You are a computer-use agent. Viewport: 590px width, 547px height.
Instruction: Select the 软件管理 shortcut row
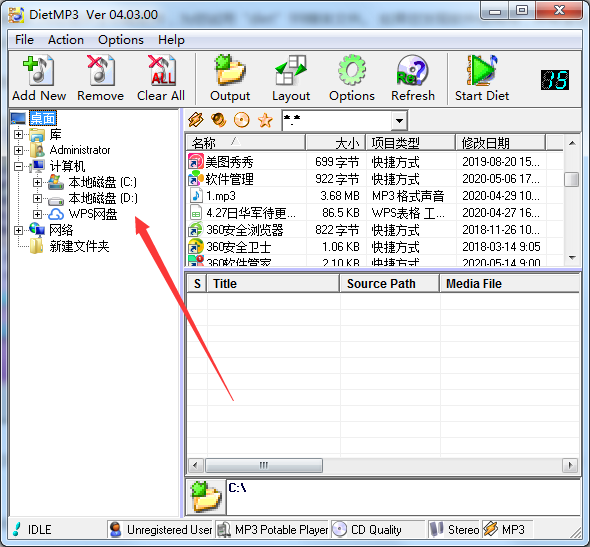point(375,179)
